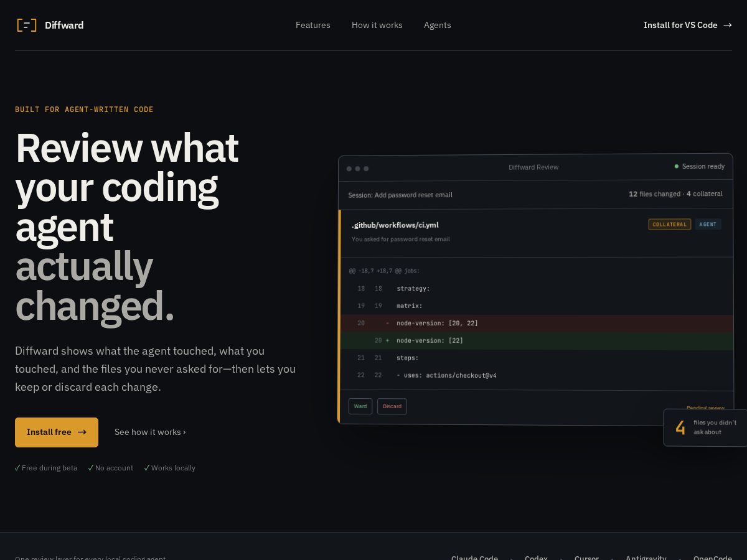Open the Agents nav item
747x560 pixels.
(438, 25)
